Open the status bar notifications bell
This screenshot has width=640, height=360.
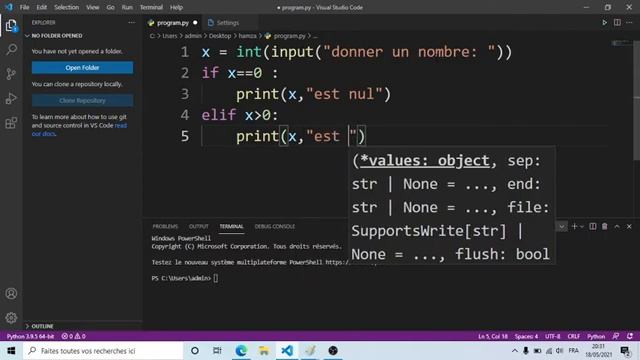[x=630, y=336]
